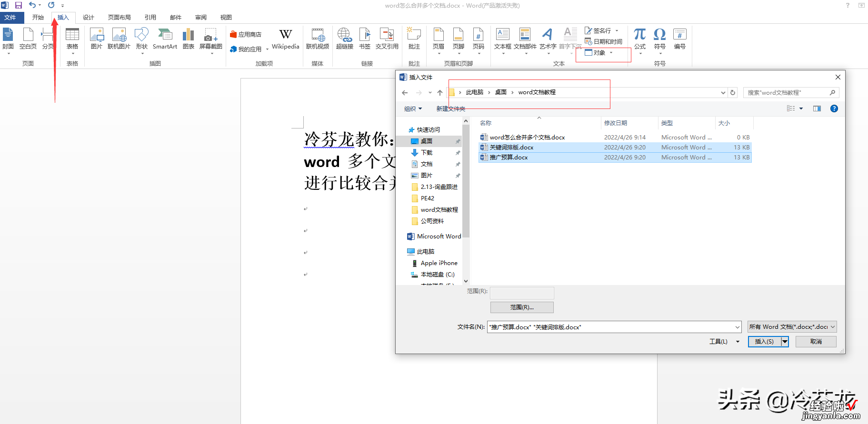Open file type filter dropdown
Viewport: 868px width, 424px height.
(792, 327)
